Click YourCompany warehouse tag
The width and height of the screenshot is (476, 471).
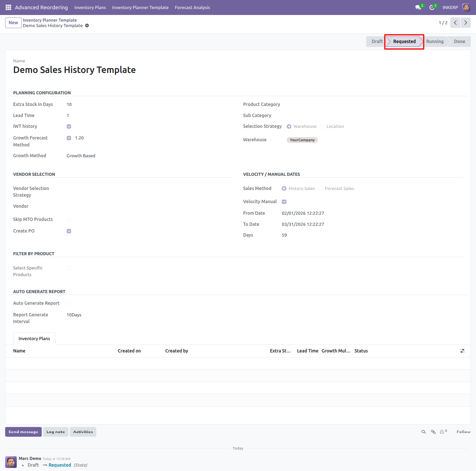click(302, 140)
